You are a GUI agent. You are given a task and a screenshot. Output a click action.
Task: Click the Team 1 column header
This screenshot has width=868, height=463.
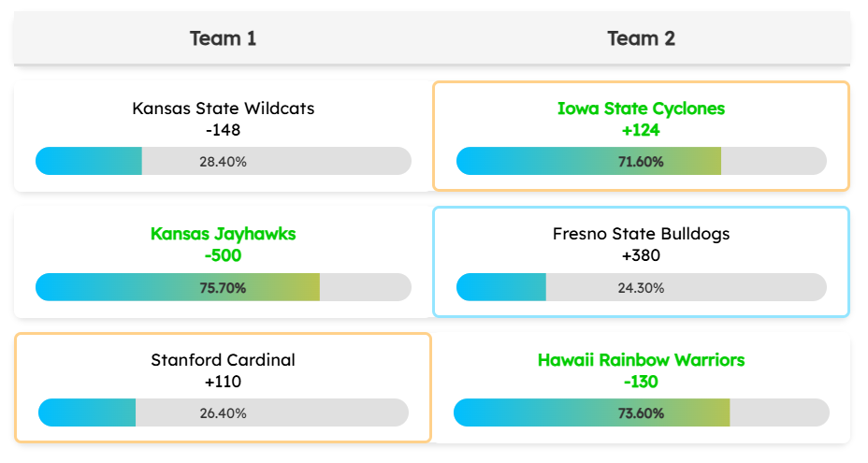pos(223,38)
